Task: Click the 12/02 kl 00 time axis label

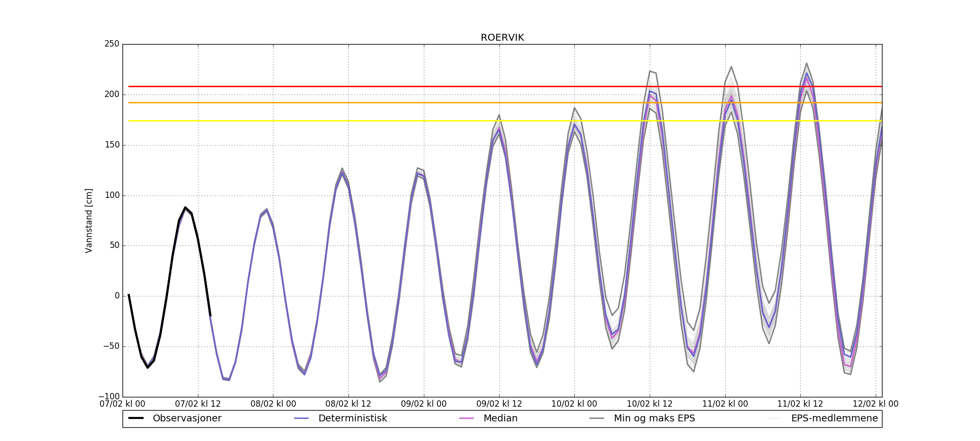Action: pos(875,404)
